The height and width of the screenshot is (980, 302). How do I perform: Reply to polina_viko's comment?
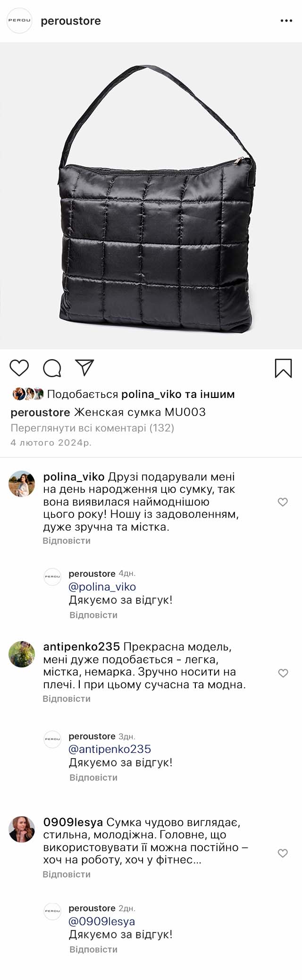click(67, 541)
